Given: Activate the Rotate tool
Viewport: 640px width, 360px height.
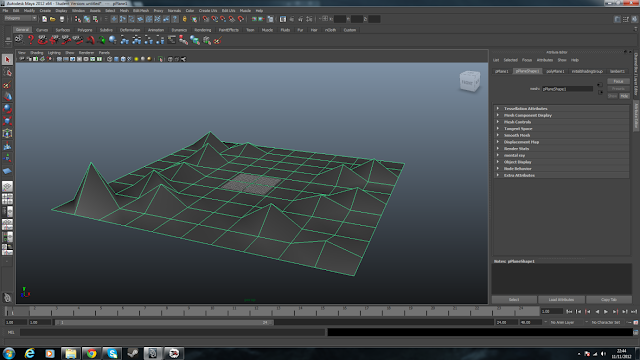Looking at the screenshot, I should [7, 109].
